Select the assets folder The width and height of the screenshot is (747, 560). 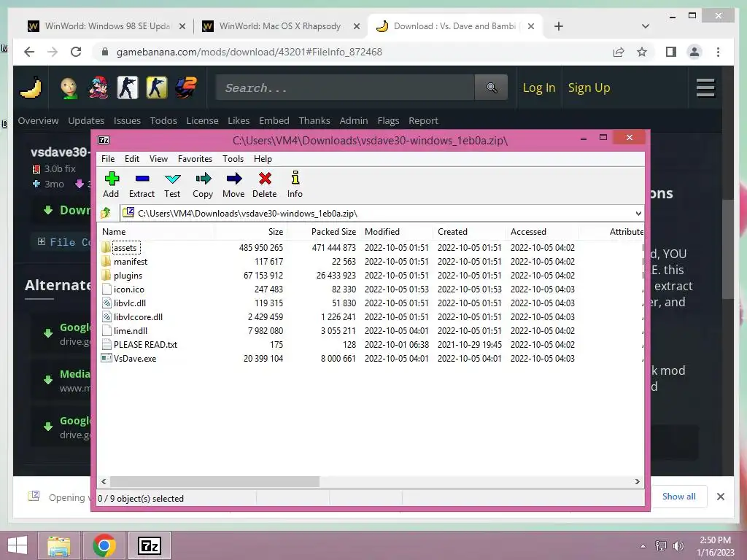(125, 248)
